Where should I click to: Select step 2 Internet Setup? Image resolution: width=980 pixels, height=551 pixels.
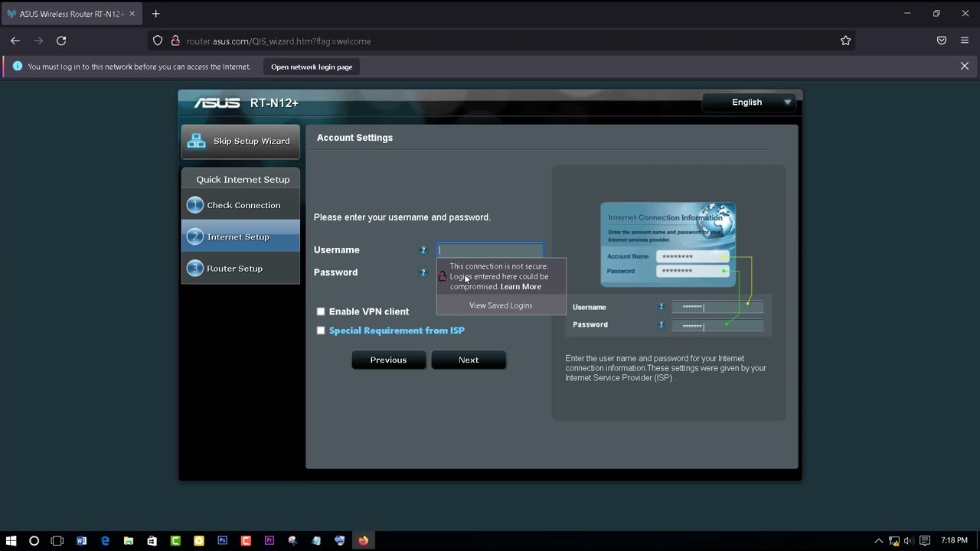click(x=240, y=236)
